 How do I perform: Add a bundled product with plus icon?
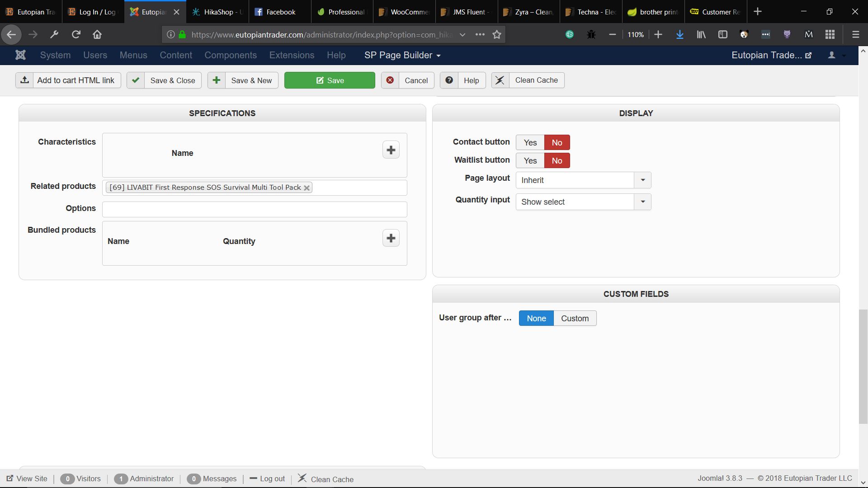391,238
